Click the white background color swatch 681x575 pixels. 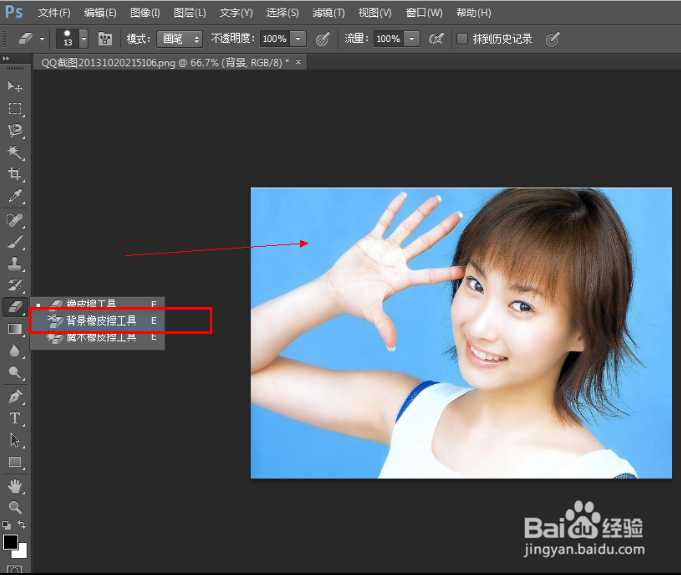22,553
